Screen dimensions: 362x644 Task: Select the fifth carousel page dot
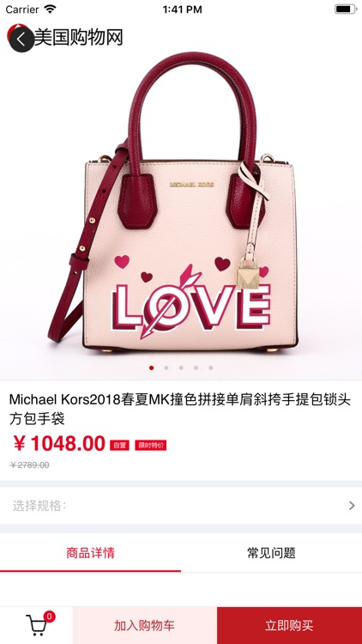click(x=210, y=368)
